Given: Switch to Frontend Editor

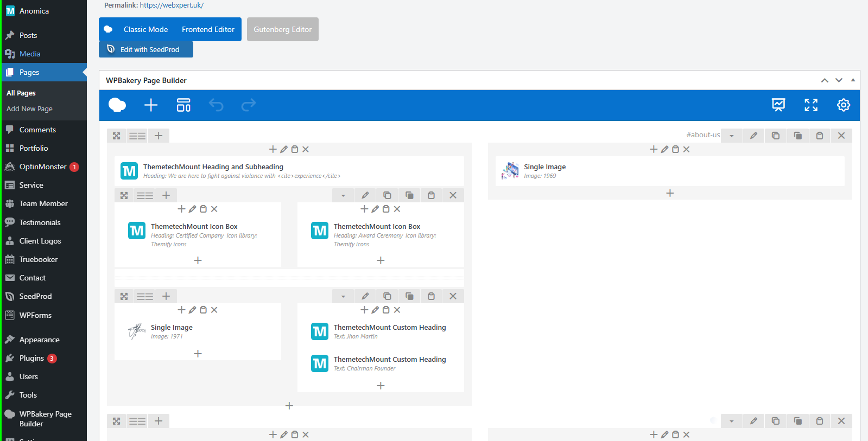Looking at the screenshot, I should [208, 29].
